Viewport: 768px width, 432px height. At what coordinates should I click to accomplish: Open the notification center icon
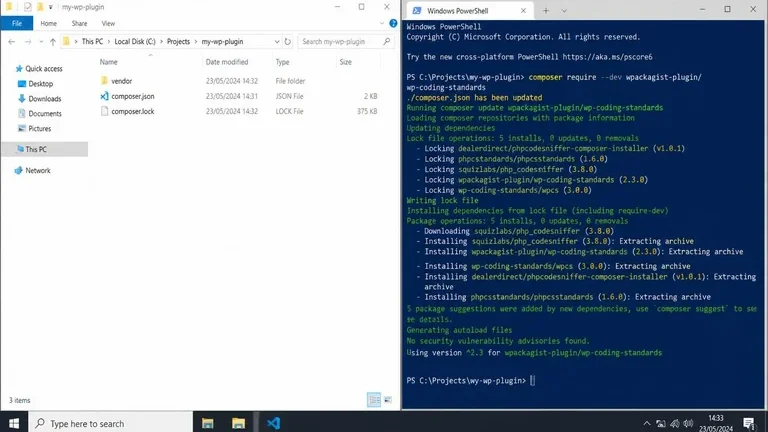748,423
